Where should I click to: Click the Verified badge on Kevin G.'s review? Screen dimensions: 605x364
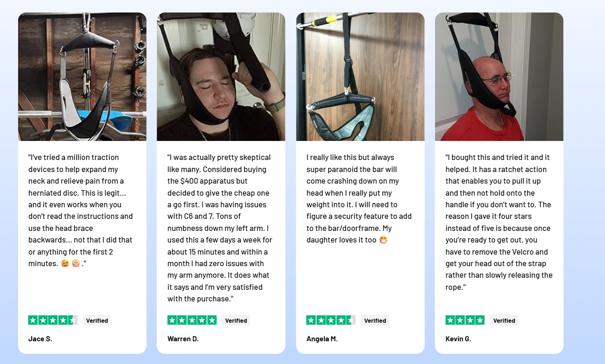click(x=504, y=320)
